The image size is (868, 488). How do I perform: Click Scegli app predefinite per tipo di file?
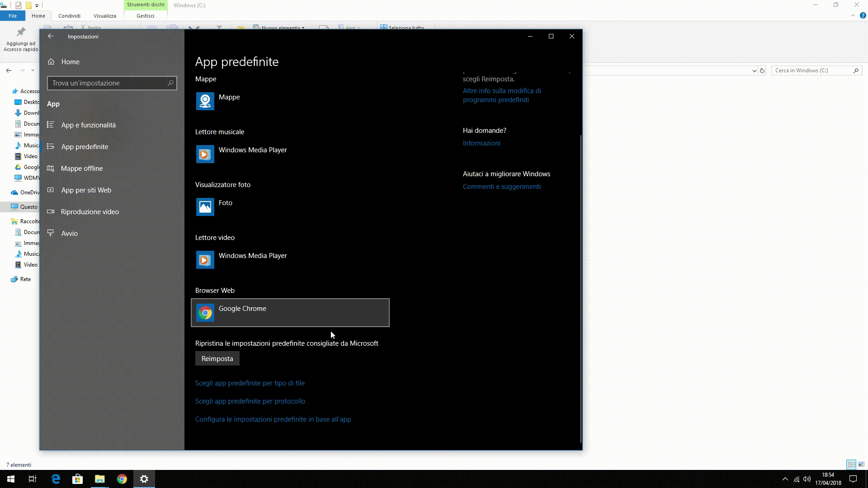250,383
